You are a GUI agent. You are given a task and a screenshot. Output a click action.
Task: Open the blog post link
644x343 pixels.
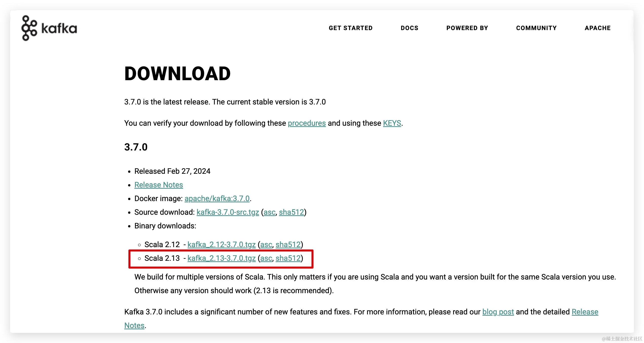pos(498,312)
